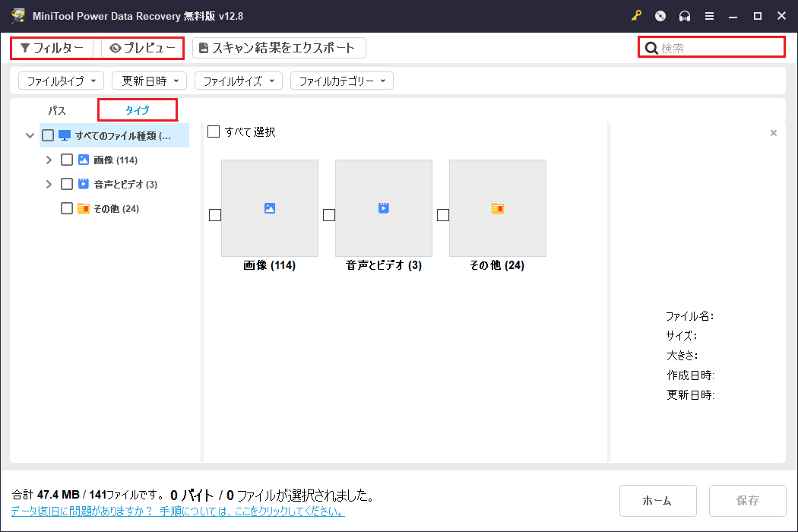The height and width of the screenshot is (532, 798).
Task: Open the ファイルタイプ dropdown
Action: click(x=61, y=81)
